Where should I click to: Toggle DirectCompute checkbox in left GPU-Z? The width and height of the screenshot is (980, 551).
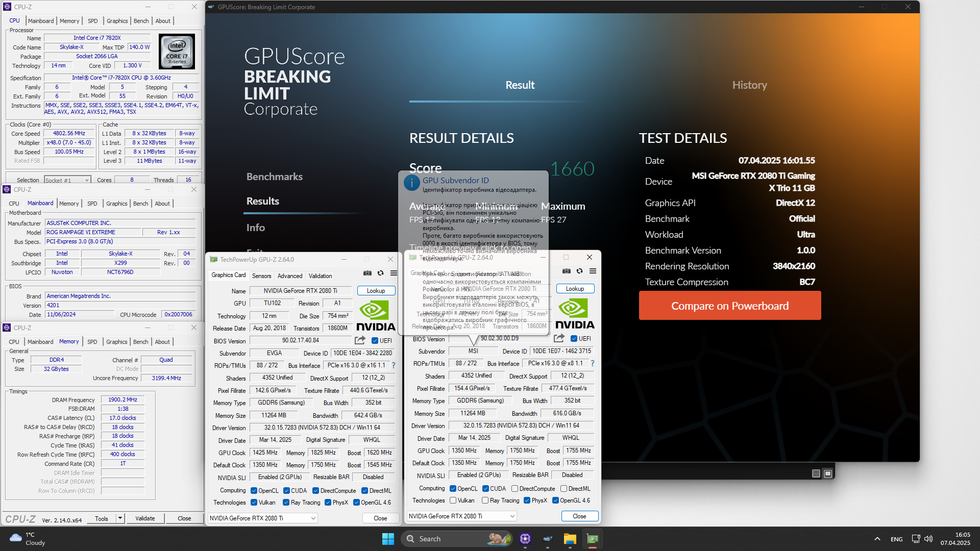[315, 491]
